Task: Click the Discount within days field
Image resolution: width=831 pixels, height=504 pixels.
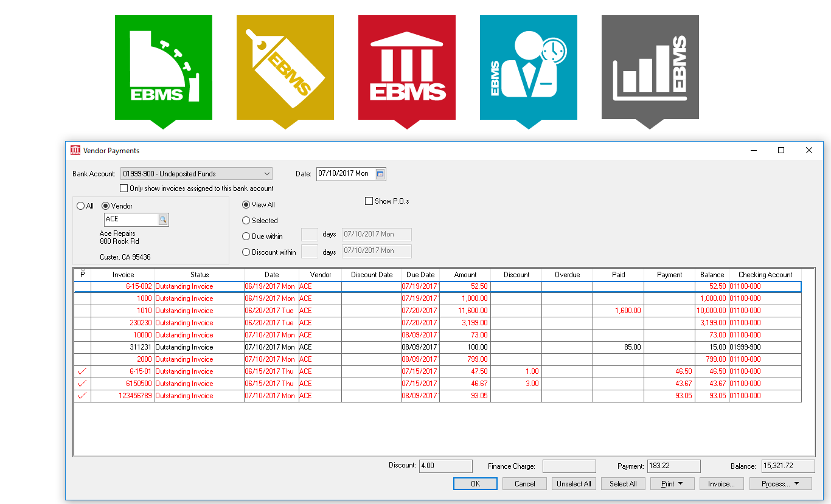Action: click(x=310, y=251)
